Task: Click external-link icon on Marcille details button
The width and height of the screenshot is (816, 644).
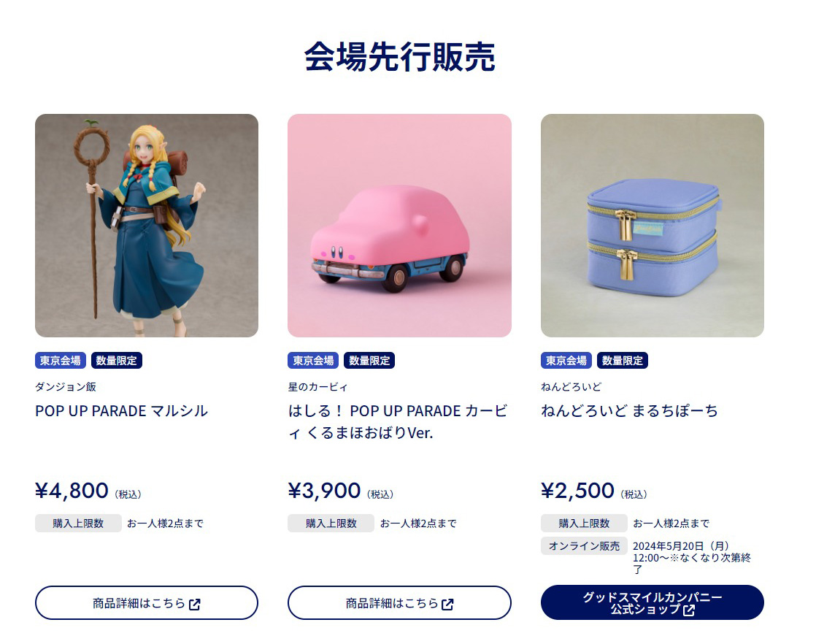Action: (x=195, y=605)
